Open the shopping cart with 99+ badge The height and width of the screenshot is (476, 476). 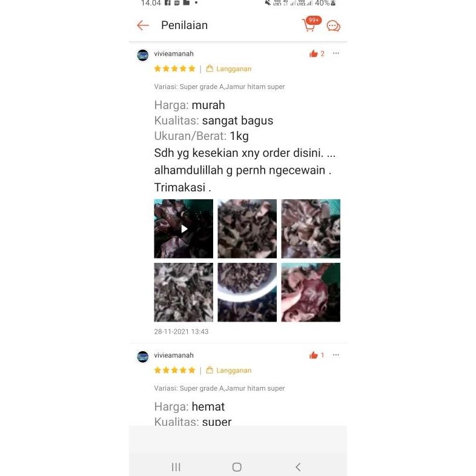(311, 24)
